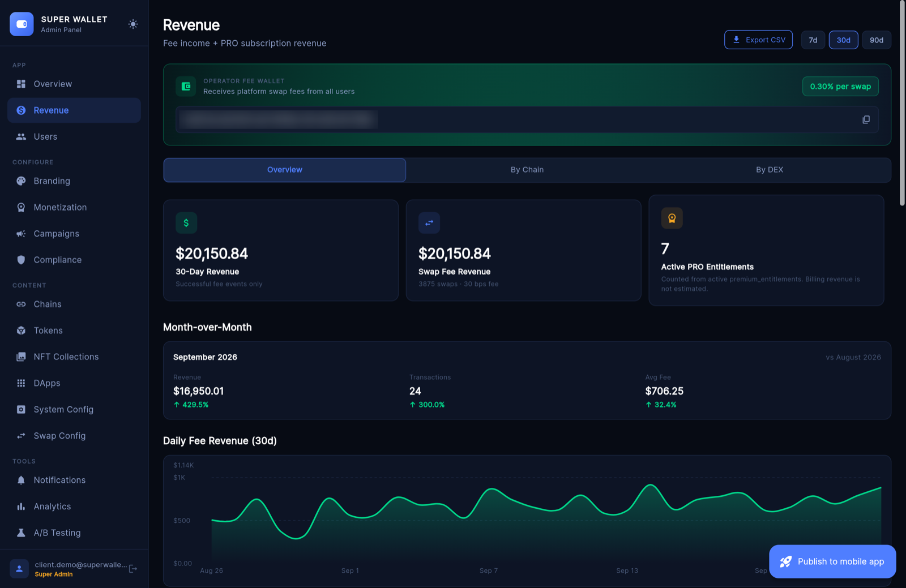Open Tokens icon in sidebar
The width and height of the screenshot is (906, 588).
click(21, 331)
